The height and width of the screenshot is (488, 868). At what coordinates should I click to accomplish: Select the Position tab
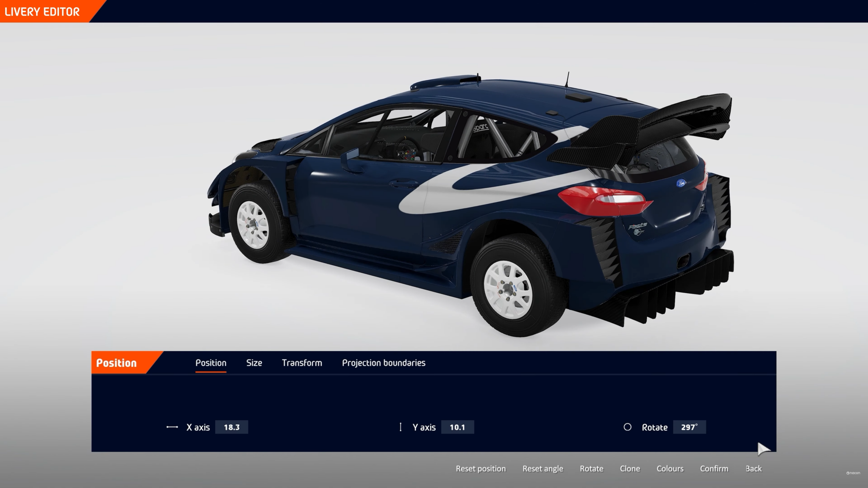coord(211,363)
